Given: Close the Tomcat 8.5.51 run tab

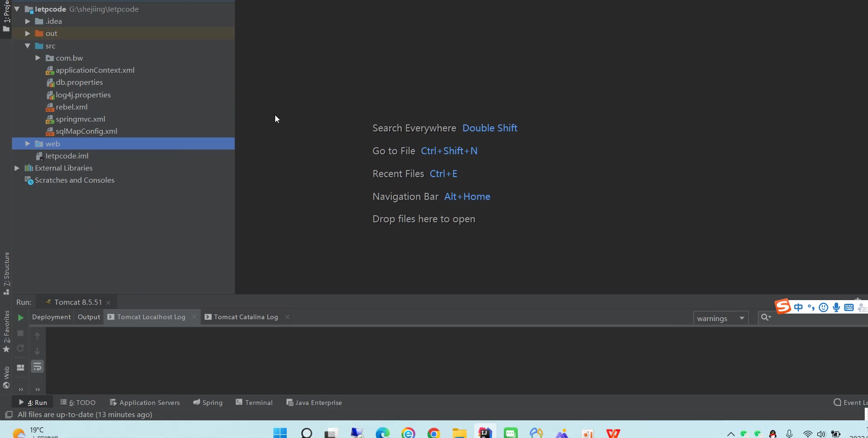Looking at the screenshot, I should coord(108,302).
